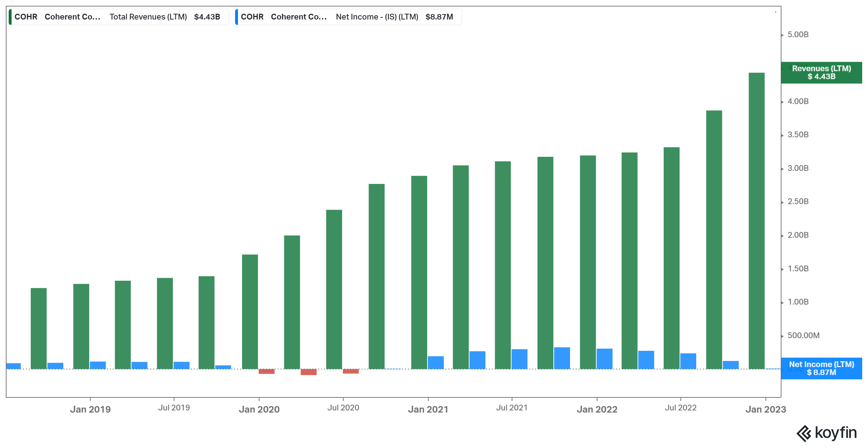868x448 pixels.
Task: Click the blue Net Income (LTM) $8.87M tag
Action: click(821, 368)
